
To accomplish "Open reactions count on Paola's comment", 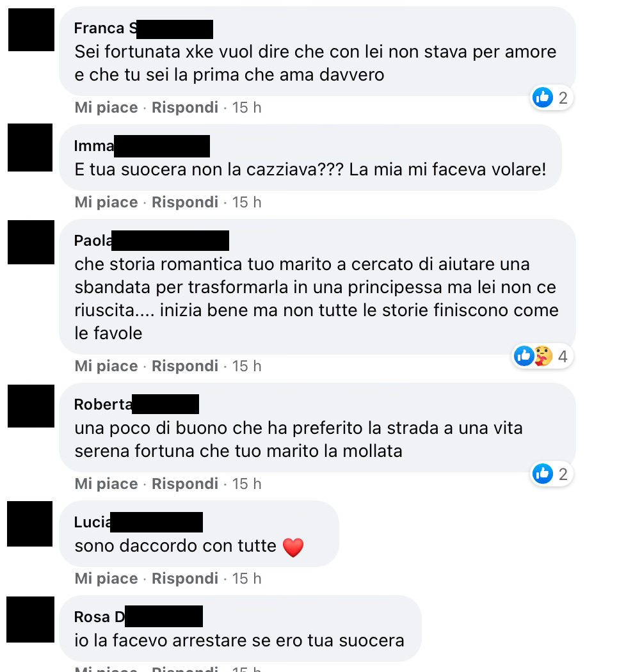I will (563, 356).
